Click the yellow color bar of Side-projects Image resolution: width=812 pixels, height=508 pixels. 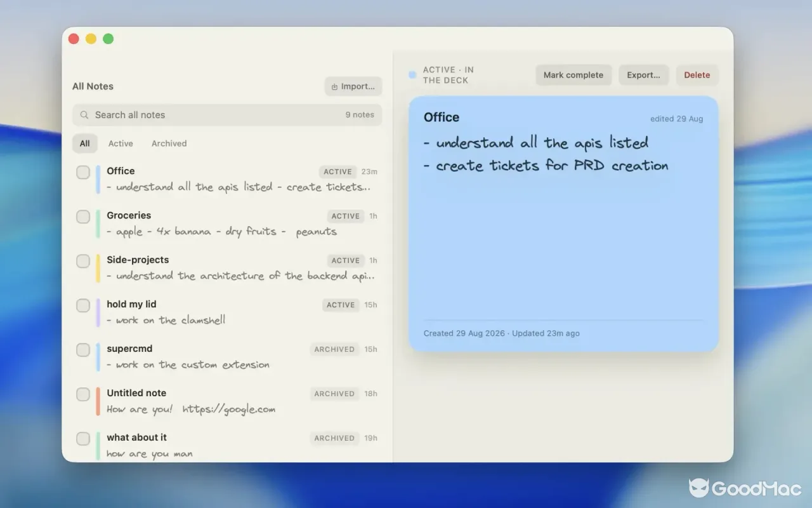coord(98,268)
